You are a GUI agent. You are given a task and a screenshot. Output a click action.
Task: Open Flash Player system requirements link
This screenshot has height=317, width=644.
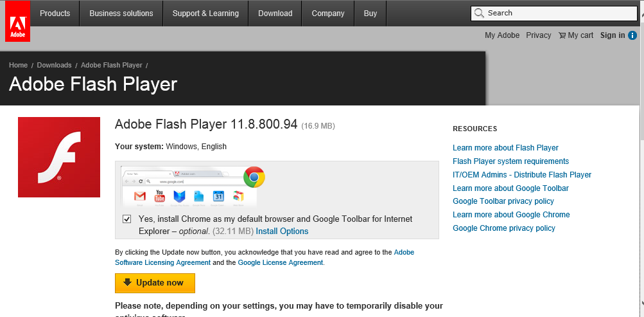[x=510, y=161]
